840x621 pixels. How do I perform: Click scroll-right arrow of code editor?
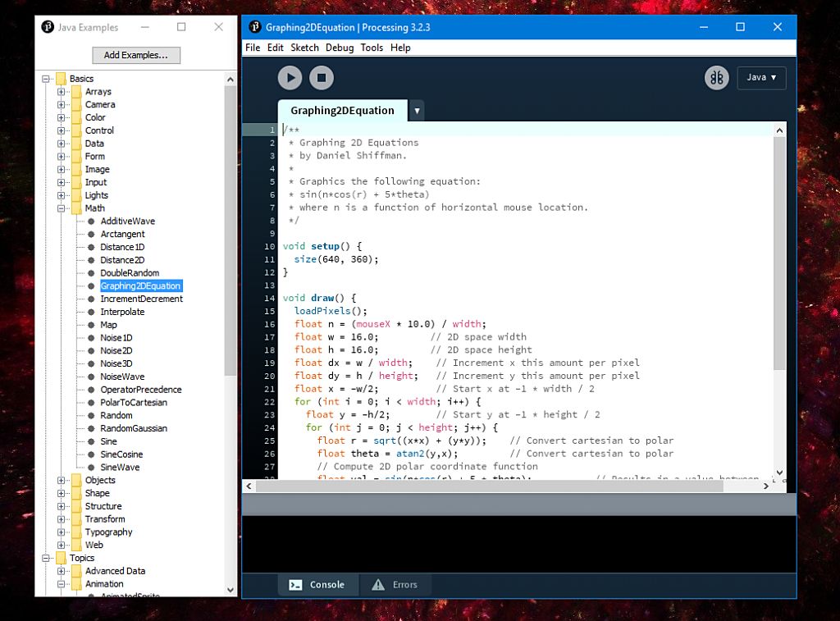pos(766,486)
